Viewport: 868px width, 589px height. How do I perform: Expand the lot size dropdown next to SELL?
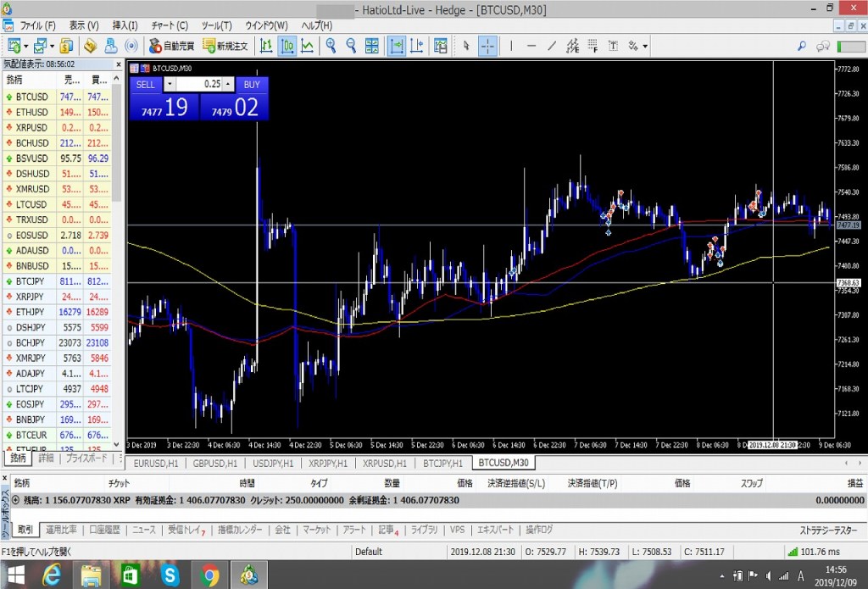170,85
